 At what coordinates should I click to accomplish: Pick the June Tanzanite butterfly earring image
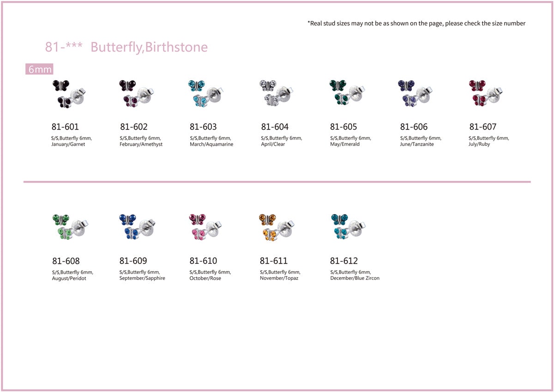(415, 94)
